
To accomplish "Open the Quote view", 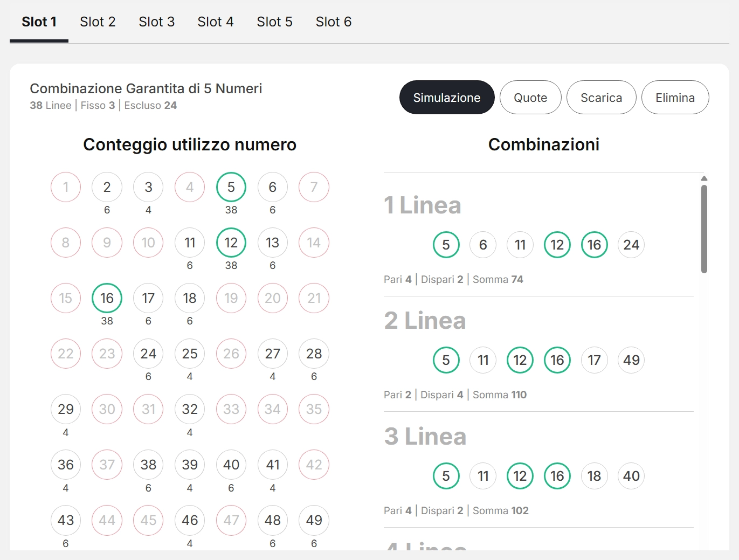I will pos(530,98).
